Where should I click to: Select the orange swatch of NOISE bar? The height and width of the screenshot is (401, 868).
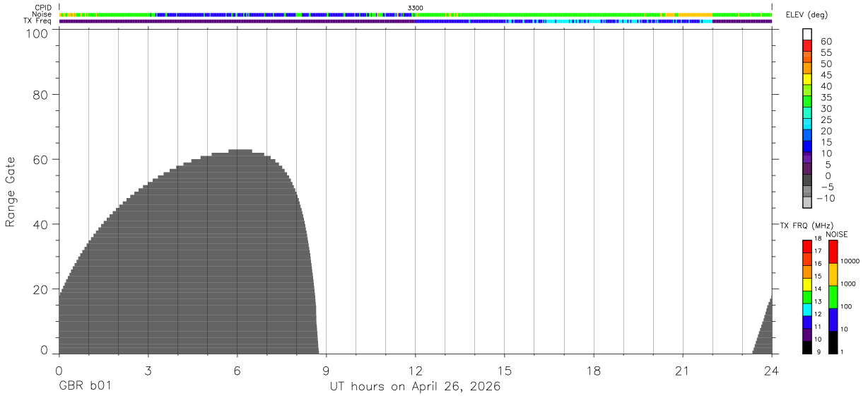(x=833, y=274)
